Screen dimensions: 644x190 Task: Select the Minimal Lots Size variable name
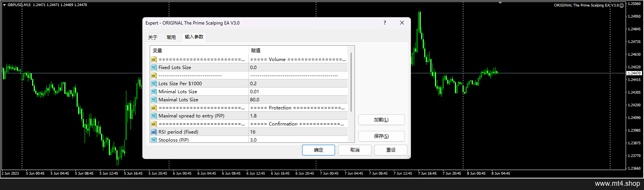pos(178,92)
